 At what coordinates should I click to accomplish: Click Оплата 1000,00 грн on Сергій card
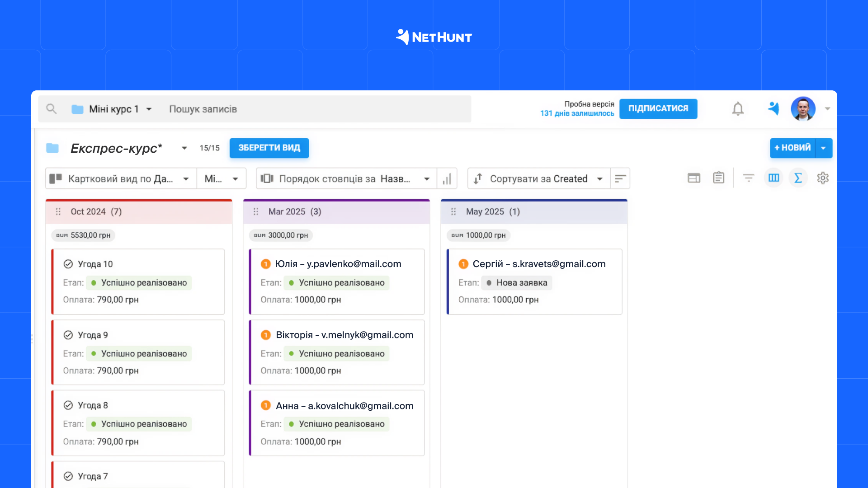498,300
